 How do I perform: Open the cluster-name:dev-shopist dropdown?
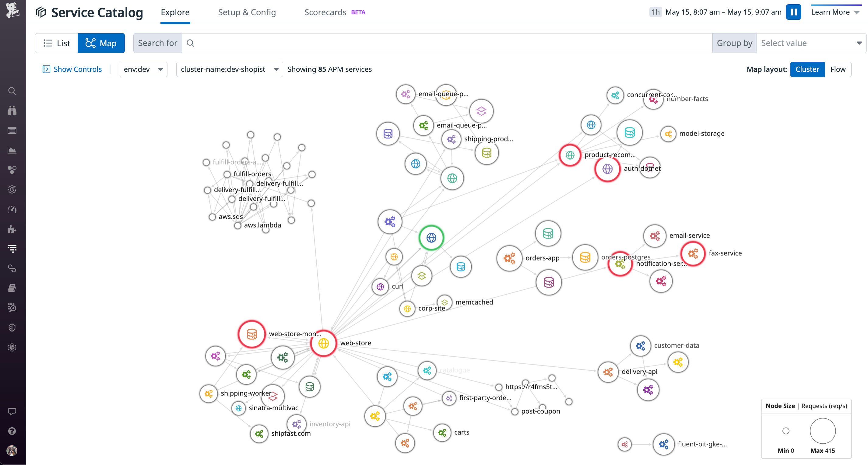pyautogui.click(x=229, y=69)
